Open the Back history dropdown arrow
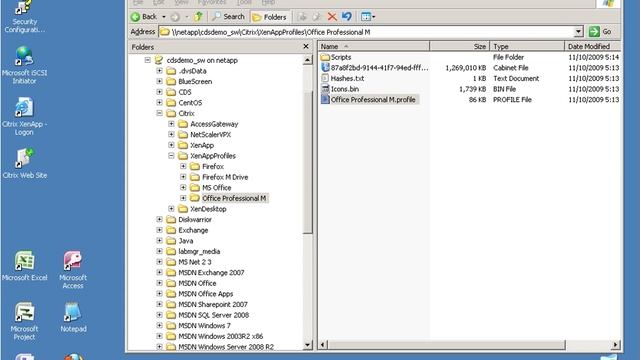The height and width of the screenshot is (360, 640). pyautogui.click(x=164, y=17)
